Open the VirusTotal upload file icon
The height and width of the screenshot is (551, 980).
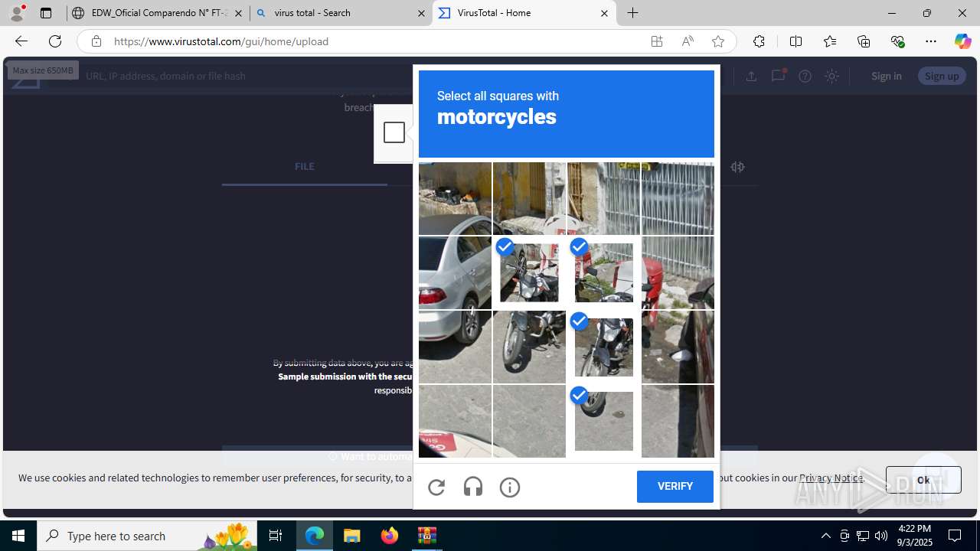tap(751, 76)
